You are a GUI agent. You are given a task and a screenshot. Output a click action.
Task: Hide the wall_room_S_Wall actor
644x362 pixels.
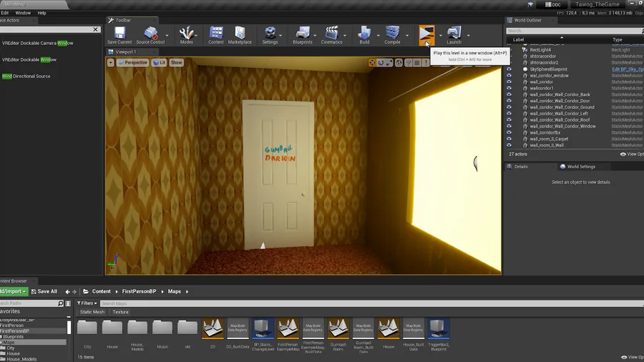[509, 145]
